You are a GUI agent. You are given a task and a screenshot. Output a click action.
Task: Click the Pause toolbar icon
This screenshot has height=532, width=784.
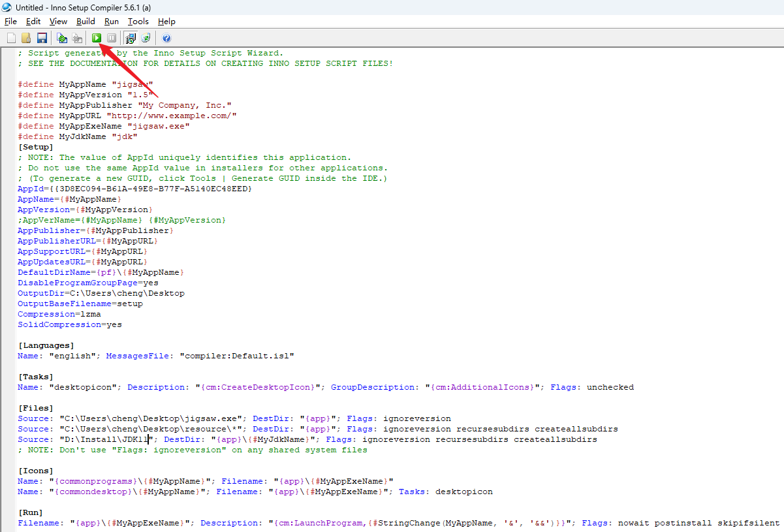[x=112, y=38]
